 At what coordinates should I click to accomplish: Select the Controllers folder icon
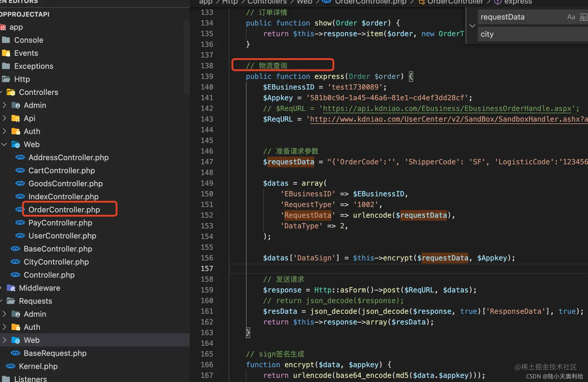click(11, 93)
